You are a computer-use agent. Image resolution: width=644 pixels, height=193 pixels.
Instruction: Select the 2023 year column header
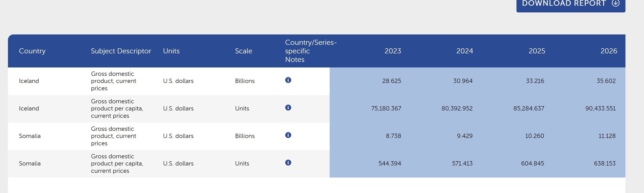click(x=393, y=51)
